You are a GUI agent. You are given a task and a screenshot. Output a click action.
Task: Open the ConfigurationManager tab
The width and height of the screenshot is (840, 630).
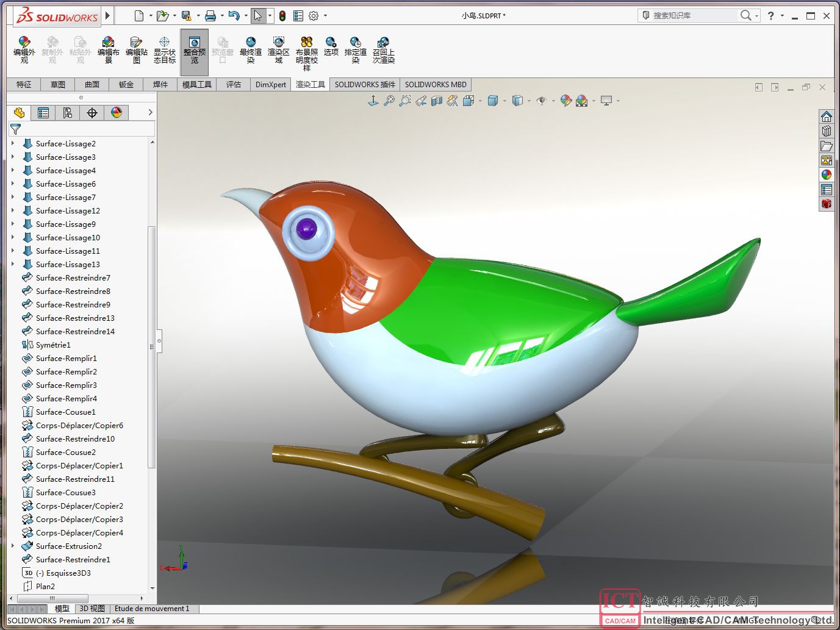[68, 113]
